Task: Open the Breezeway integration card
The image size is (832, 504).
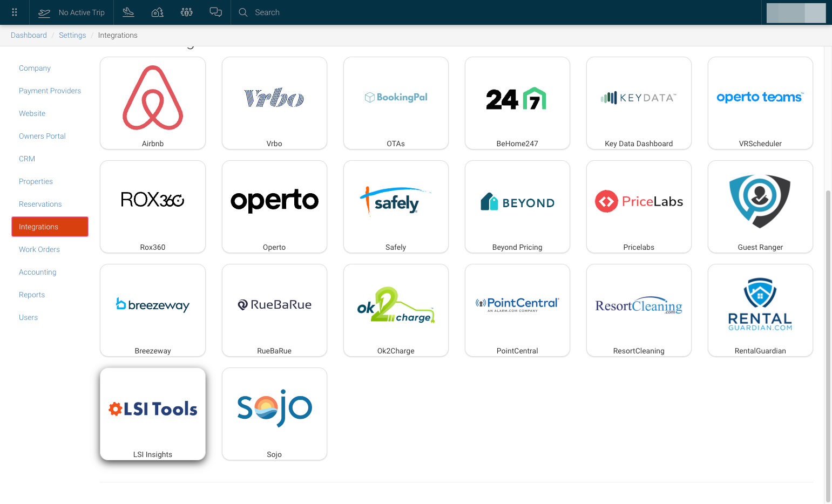Action: click(x=153, y=310)
